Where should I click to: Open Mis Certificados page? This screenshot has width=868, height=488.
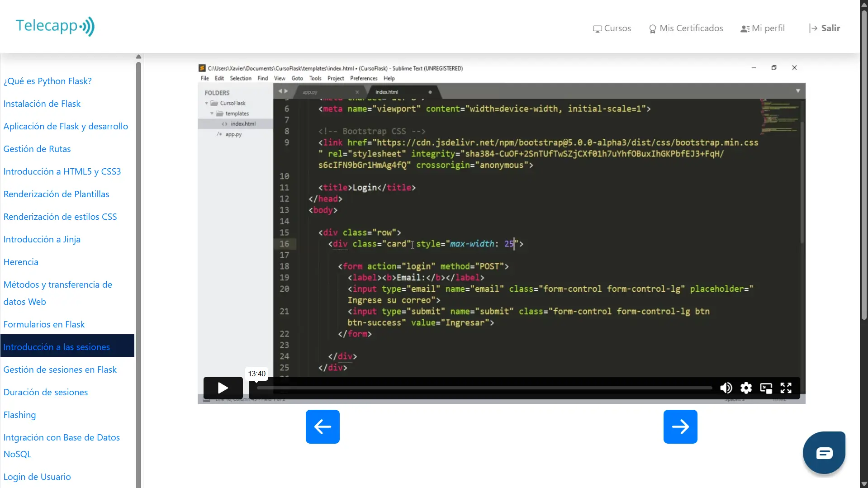(x=686, y=28)
